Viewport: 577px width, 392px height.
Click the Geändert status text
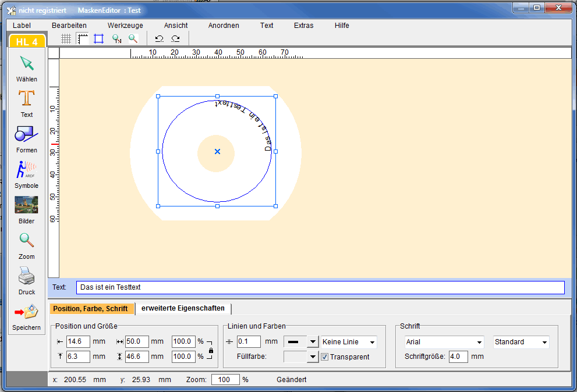(x=292, y=380)
